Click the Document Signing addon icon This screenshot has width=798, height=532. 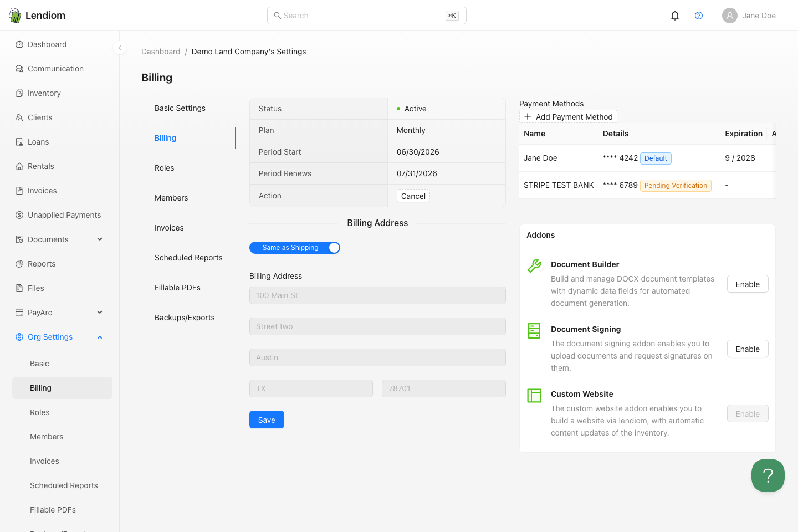tap(534, 331)
